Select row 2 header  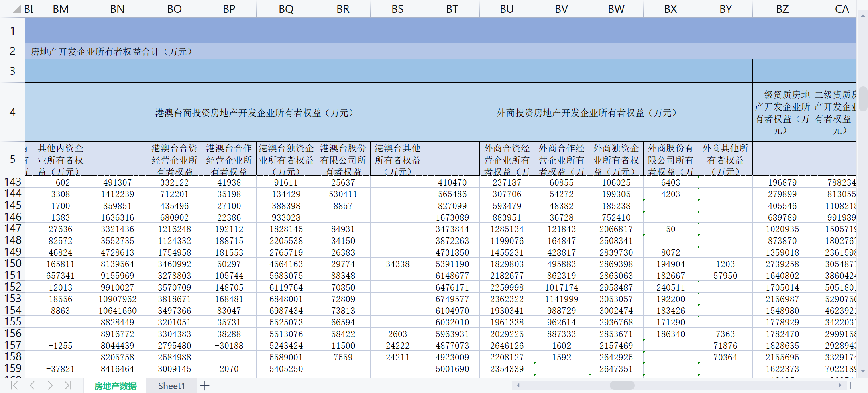click(x=12, y=51)
